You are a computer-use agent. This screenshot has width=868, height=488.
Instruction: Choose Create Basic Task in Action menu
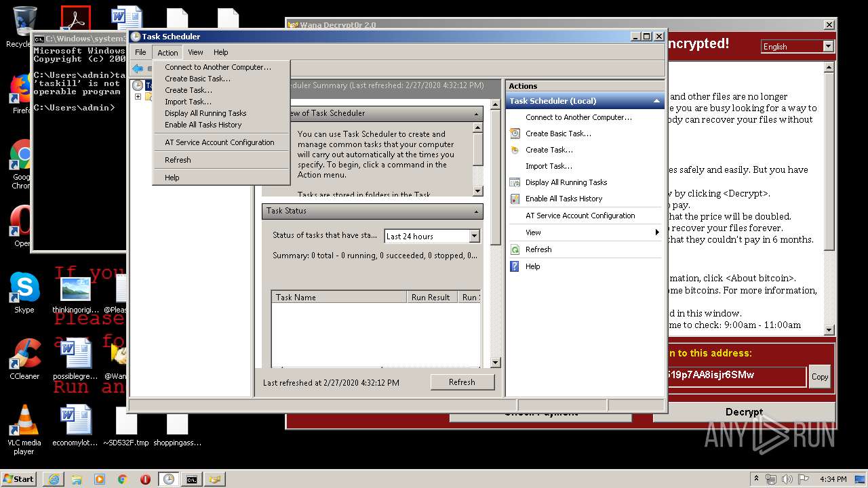tap(222, 79)
